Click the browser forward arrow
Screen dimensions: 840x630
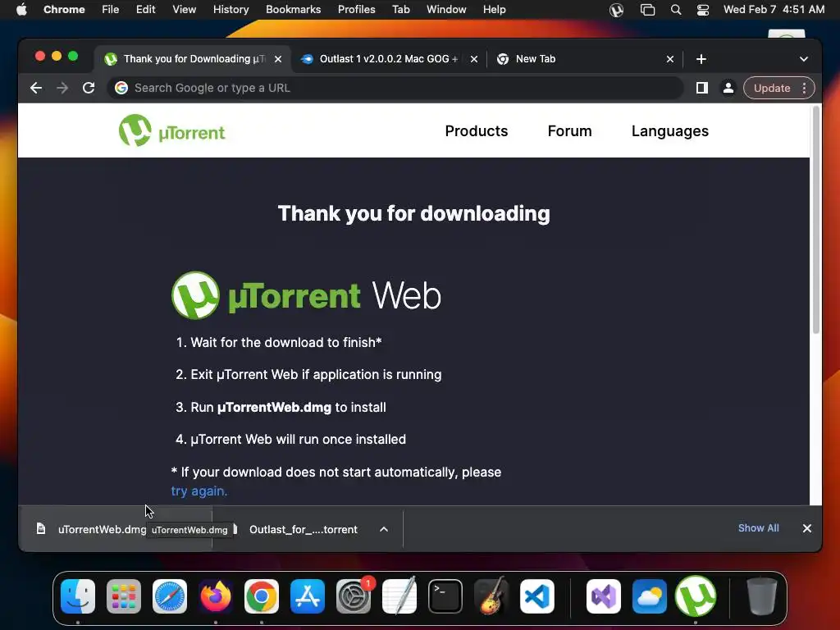click(x=62, y=88)
